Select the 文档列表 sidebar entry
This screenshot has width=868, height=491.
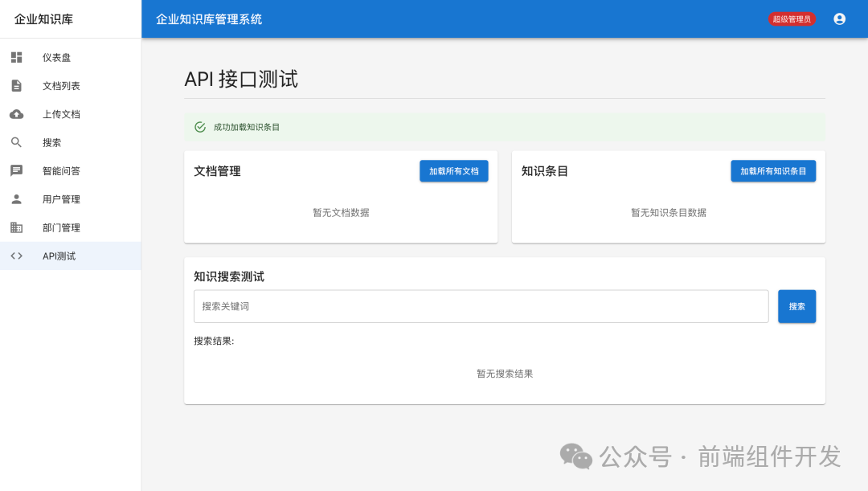[60, 85]
